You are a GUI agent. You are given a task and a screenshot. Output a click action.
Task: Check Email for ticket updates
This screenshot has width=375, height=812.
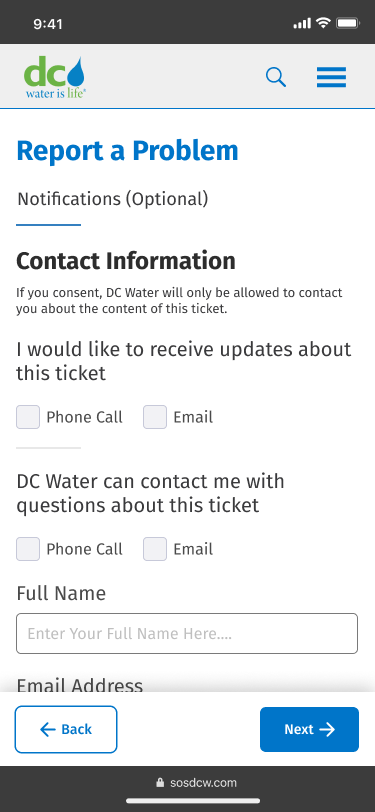click(x=155, y=417)
